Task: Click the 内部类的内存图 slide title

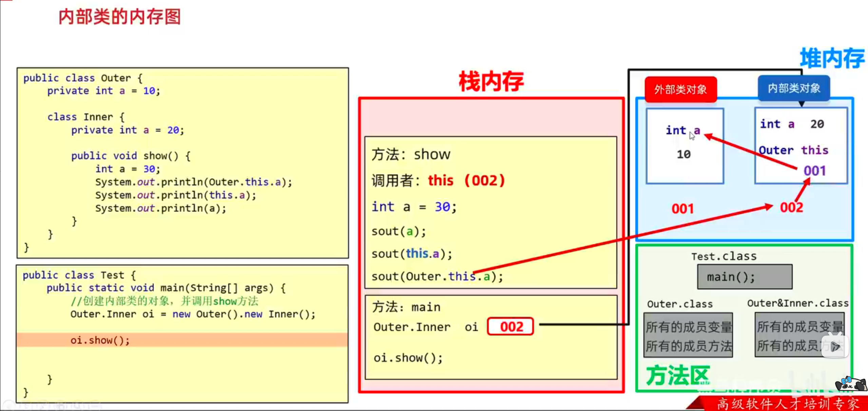Action: pyautogui.click(x=119, y=17)
